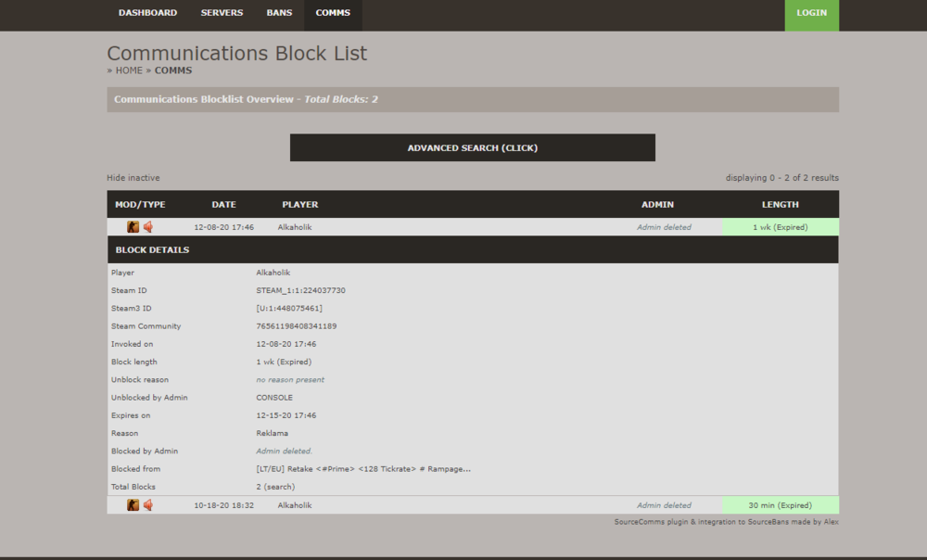The image size is (927, 560).
Task: Click muted speaker icon in 12-08-20 row
Action: pyautogui.click(x=148, y=227)
